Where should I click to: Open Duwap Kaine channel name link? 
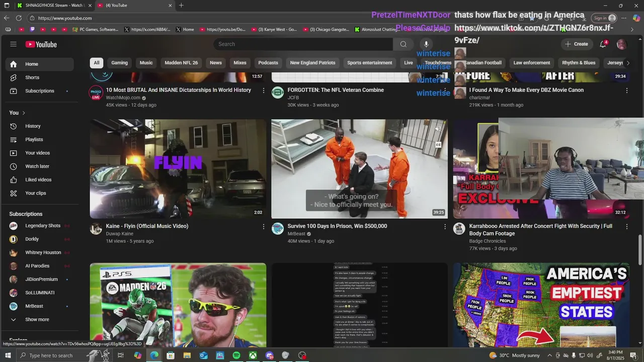(120, 234)
